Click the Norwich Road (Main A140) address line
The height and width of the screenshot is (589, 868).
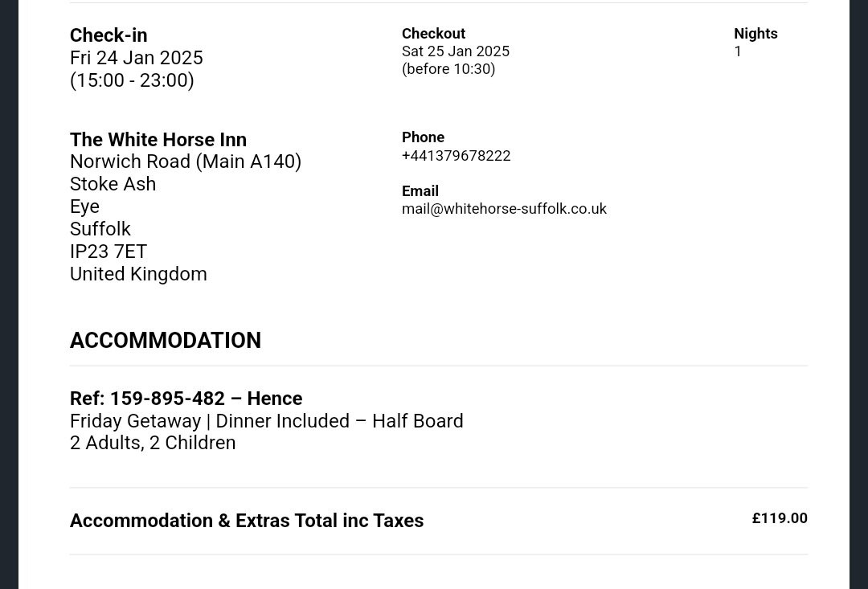coord(186,162)
